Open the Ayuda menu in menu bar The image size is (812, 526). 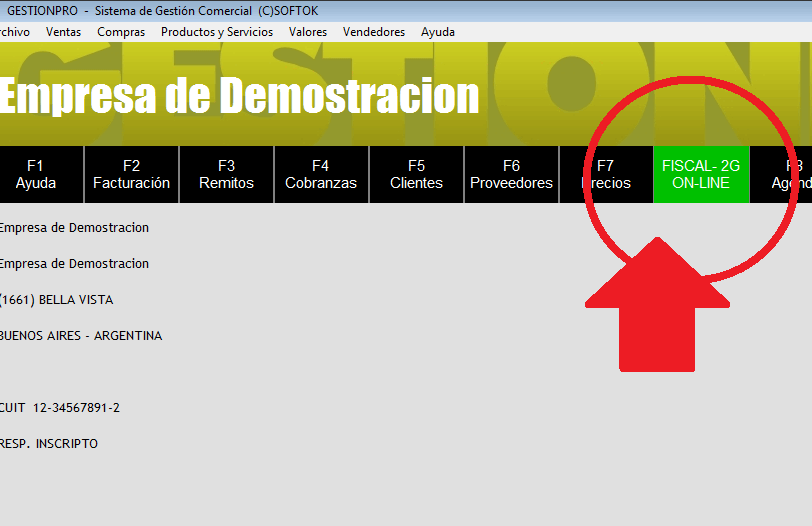pos(438,32)
